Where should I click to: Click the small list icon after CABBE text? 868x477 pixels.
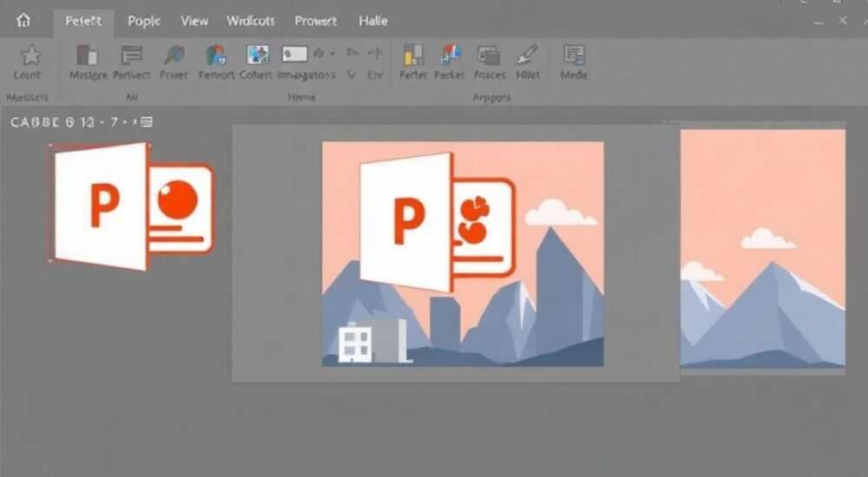pyautogui.click(x=147, y=121)
